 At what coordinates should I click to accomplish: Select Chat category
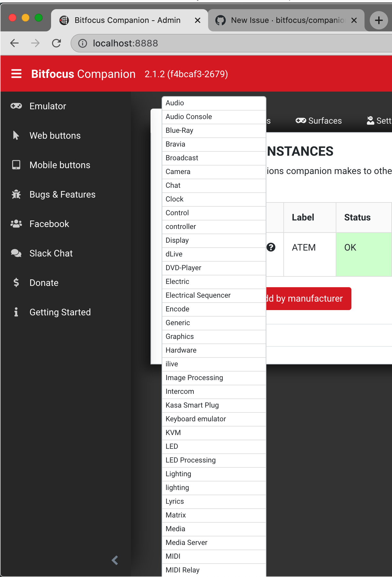coord(214,185)
